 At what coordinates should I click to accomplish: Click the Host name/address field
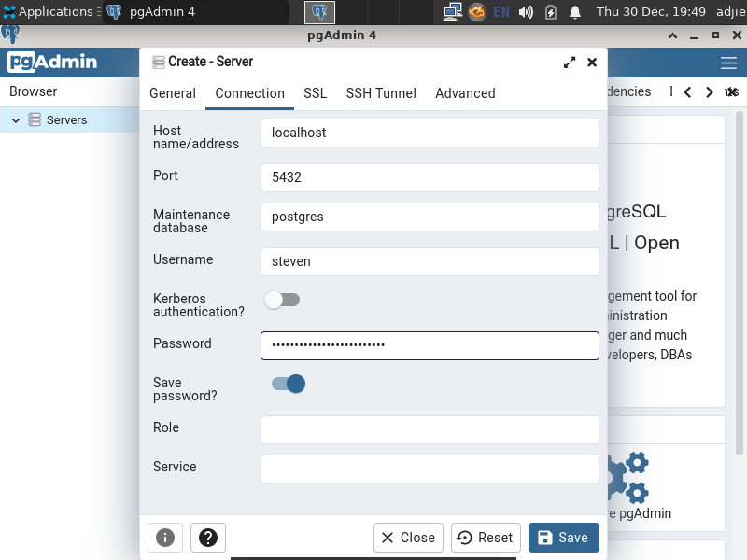(430, 133)
